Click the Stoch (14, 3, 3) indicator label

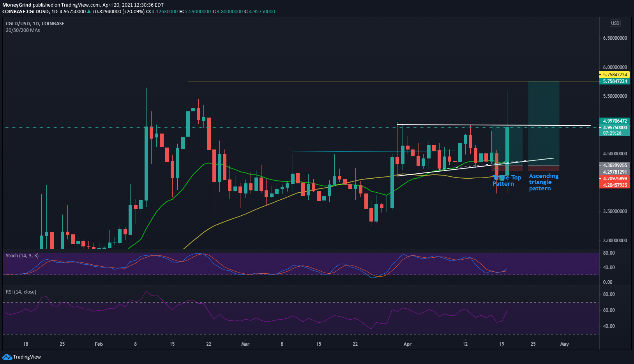pos(22,256)
